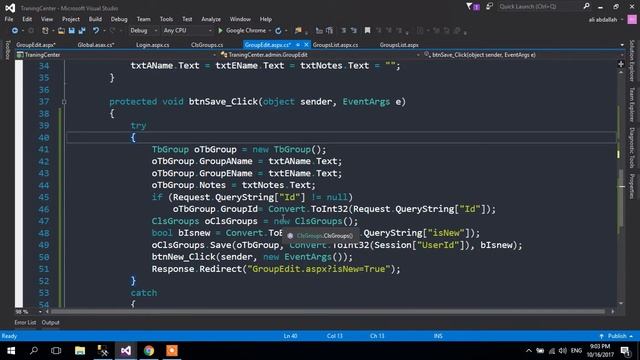Pin the GroupEdit.aspx.cs tab

pyautogui.click(x=298, y=45)
